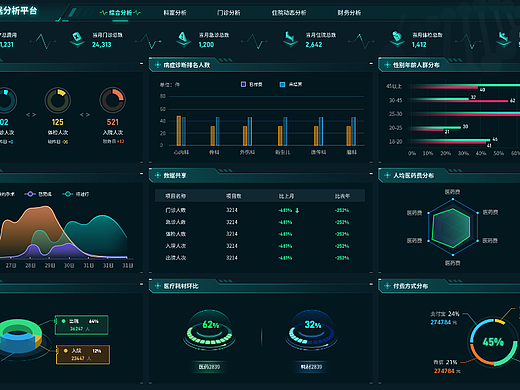Toggle the purple square legend in bar chart
The image size is (520, 390).
pyautogui.click(x=243, y=84)
